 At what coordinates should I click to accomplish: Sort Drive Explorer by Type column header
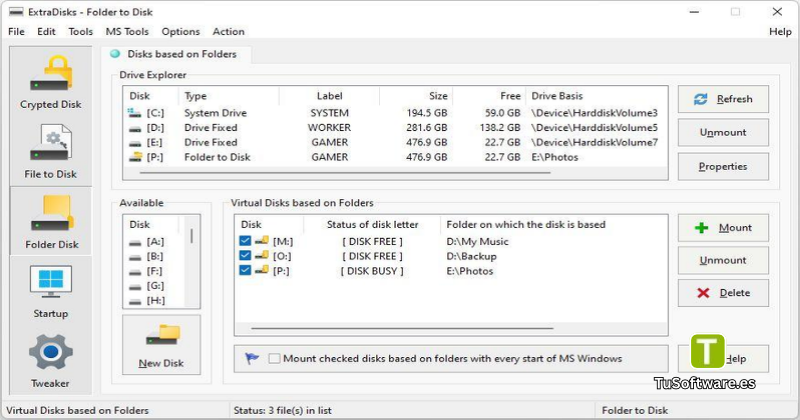[x=228, y=96]
